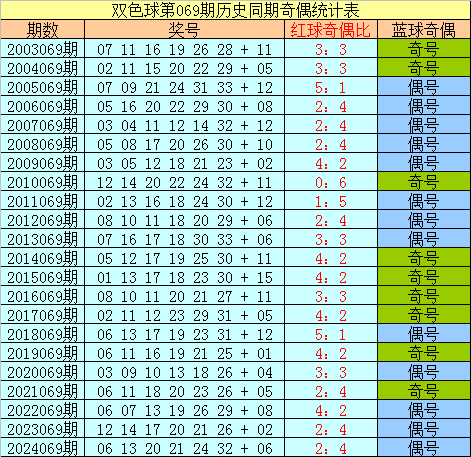Screen dimensions: 471x457
Task: Click the 5:1 ratio in 2005069期 row
Action: tap(331, 87)
